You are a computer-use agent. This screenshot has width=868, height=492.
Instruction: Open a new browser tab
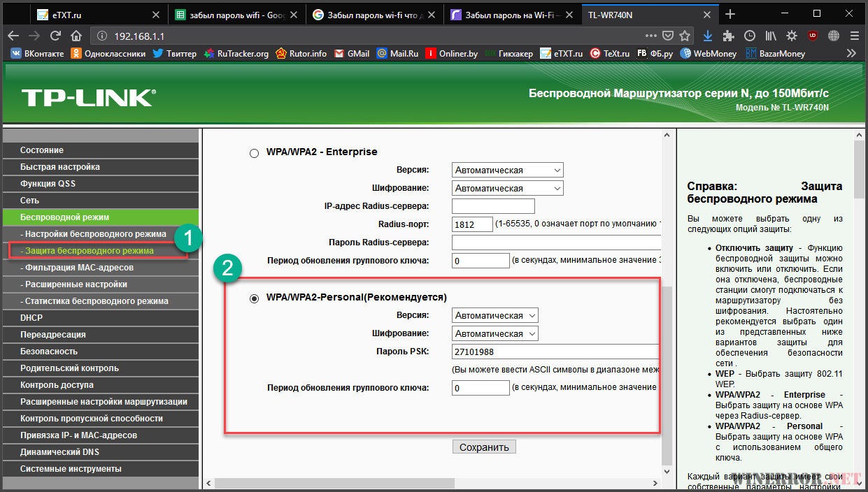(x=730, y=14)
